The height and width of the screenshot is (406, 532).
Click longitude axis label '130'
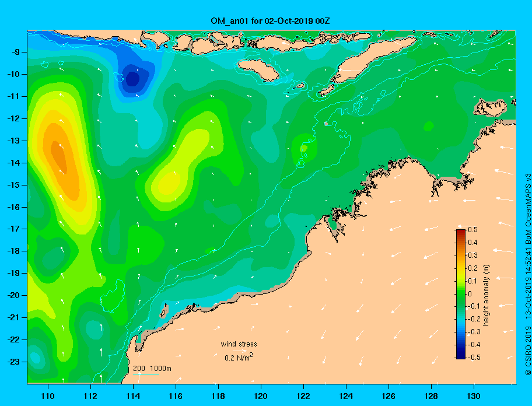(x=474, y=396)
